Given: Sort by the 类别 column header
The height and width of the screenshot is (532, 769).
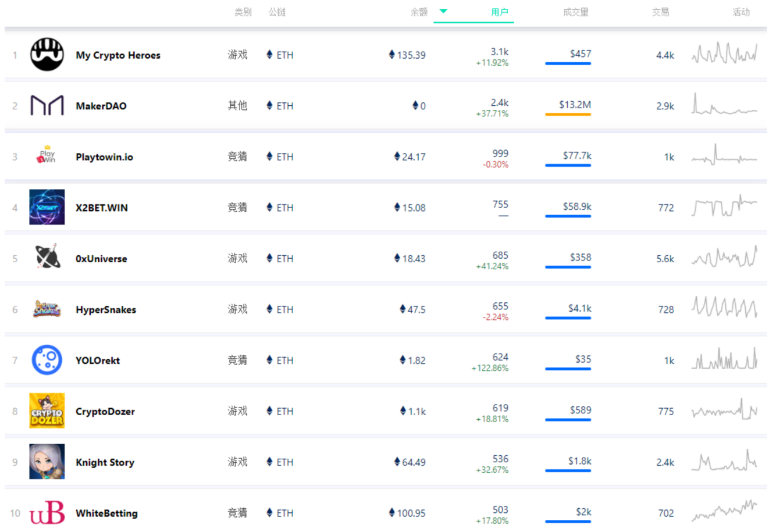Looking at the screenshot, I should click(243, 12).
